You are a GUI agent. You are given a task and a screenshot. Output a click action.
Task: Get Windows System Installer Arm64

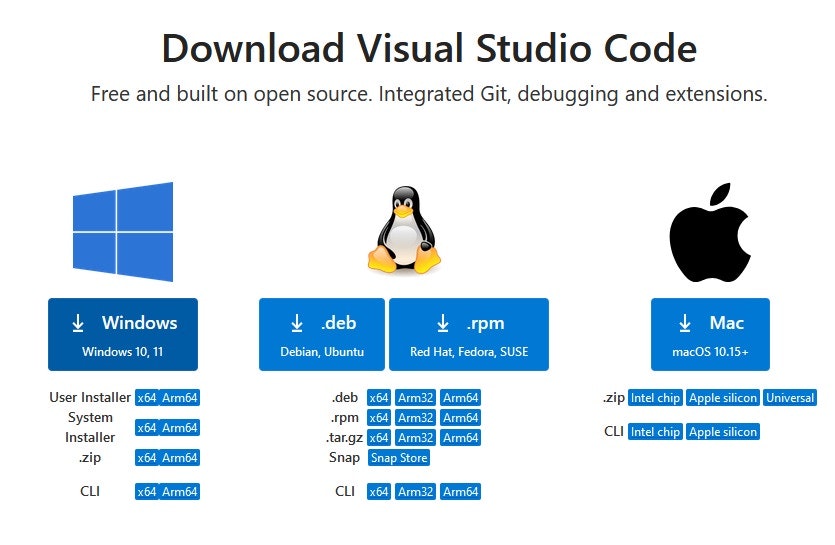(x=179, y=428)
